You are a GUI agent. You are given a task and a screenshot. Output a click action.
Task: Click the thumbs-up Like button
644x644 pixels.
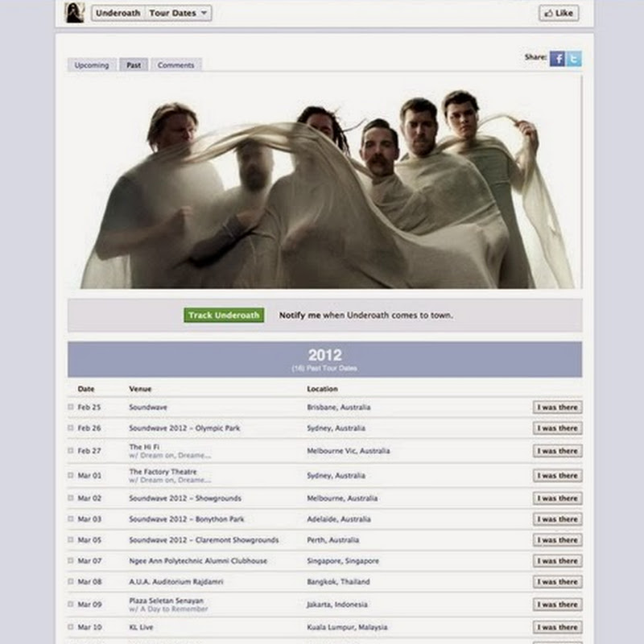click(559, 13)
